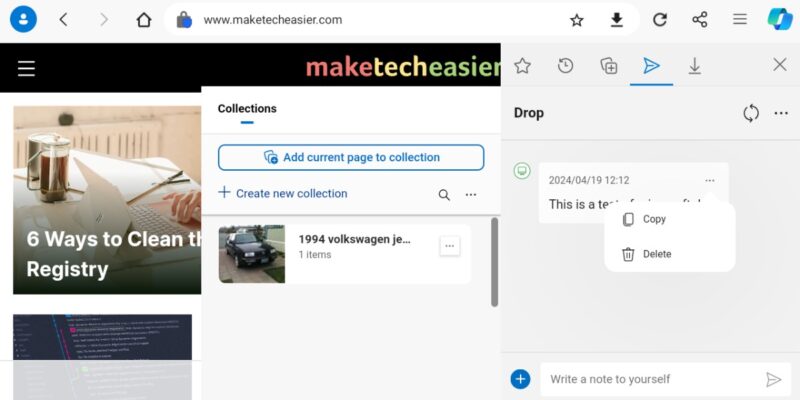The image size is (800, 400).
Task: Click Add current page to collection
Action: pos(351,157)
